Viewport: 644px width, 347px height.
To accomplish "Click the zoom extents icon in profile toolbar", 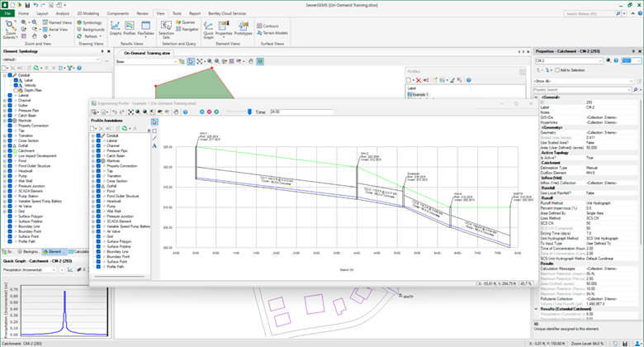I will (x=130, y=112).
